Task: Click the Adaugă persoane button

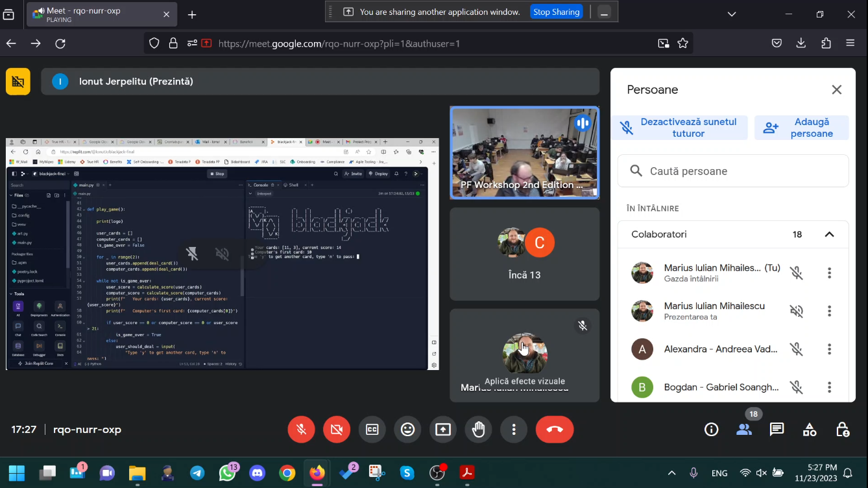Action: coord(802,128)
